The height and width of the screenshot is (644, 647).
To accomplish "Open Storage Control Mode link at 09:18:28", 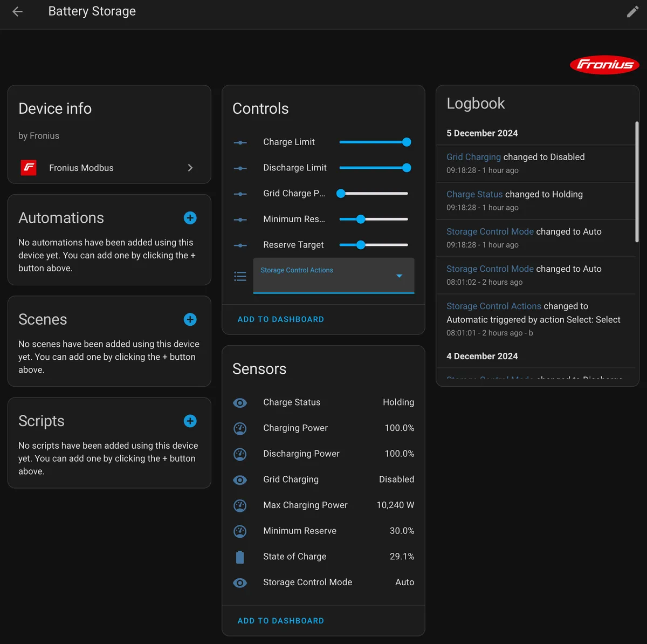I will (490, 231).
